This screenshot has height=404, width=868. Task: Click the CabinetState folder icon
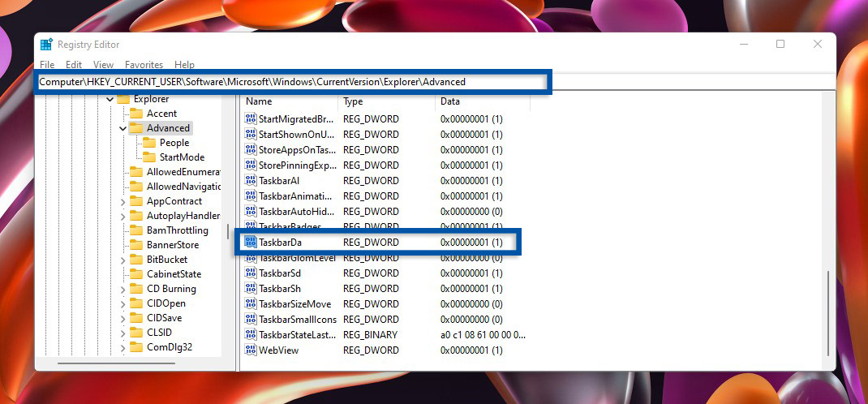[136, 274]
